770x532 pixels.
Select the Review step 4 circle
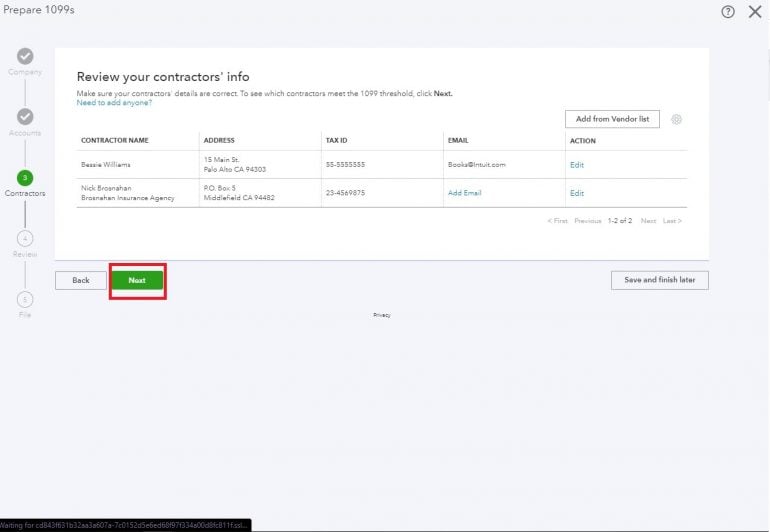(25, 238)
